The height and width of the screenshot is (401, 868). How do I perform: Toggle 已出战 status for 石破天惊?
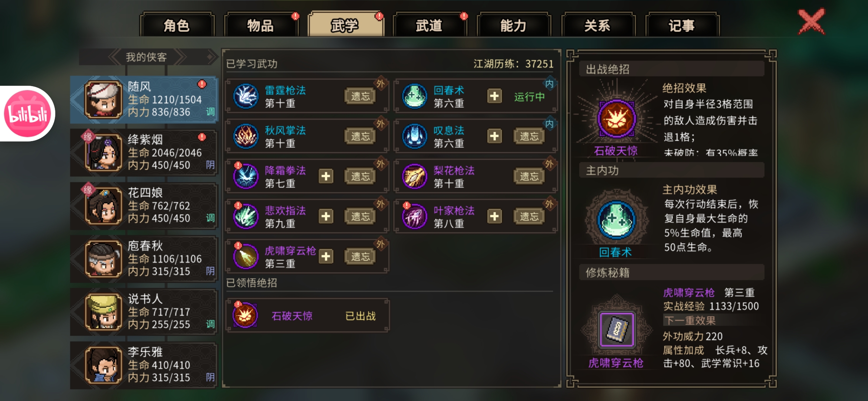(360, 316)
